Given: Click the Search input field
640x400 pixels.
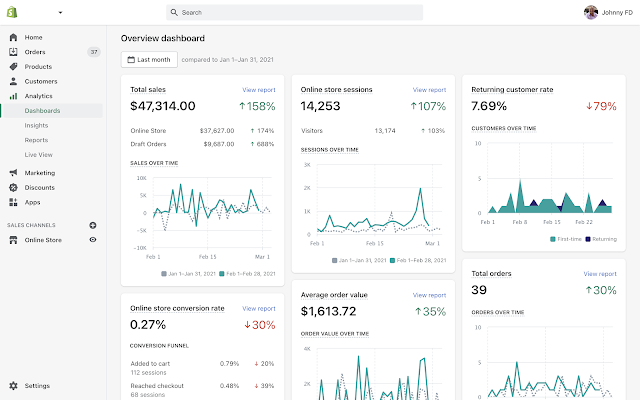Looking at the screenshot, I should pos(294,13).
